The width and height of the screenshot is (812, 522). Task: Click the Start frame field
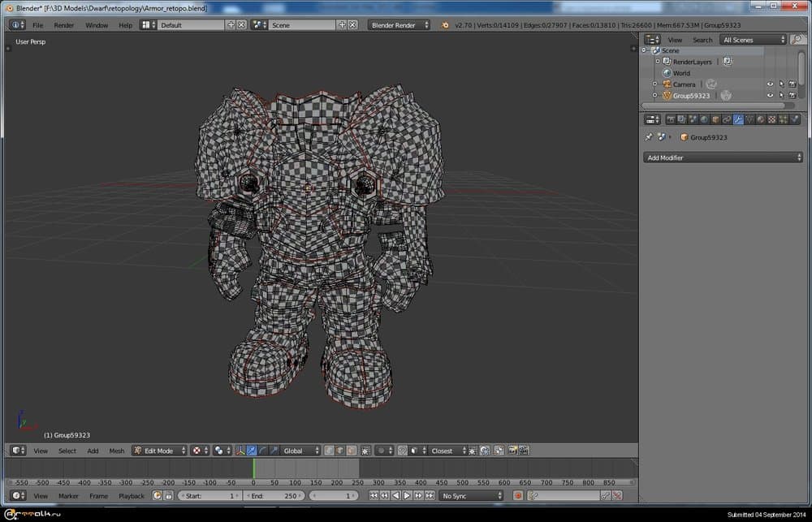[209, 495]
